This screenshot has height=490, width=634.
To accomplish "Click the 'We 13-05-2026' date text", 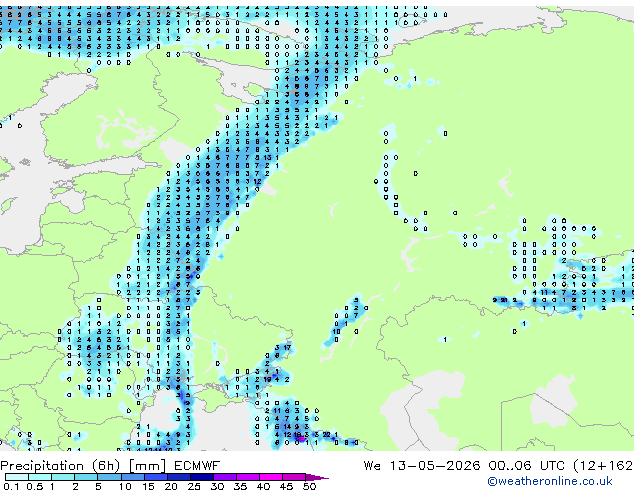I will point(422,466).
